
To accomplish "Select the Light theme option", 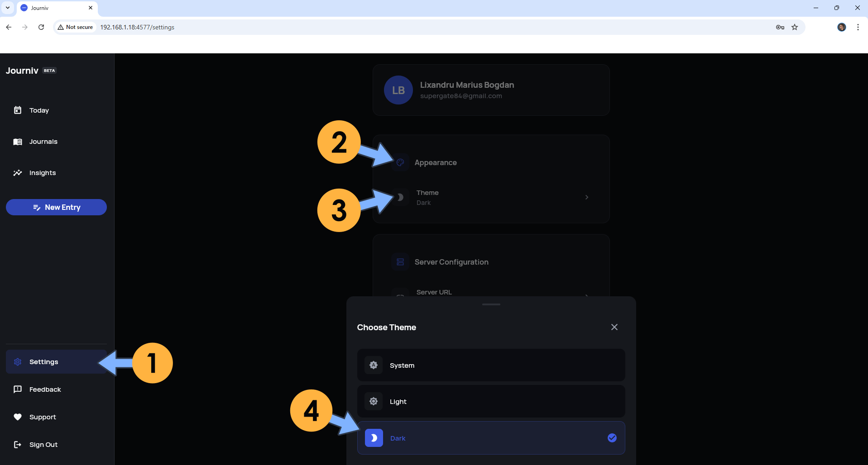I will point(491,401).
